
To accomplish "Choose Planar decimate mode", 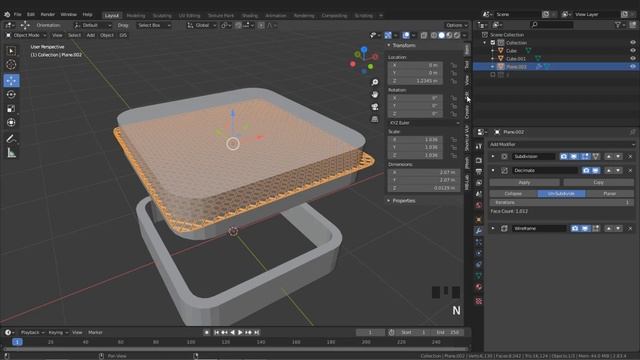I will 610,194.
